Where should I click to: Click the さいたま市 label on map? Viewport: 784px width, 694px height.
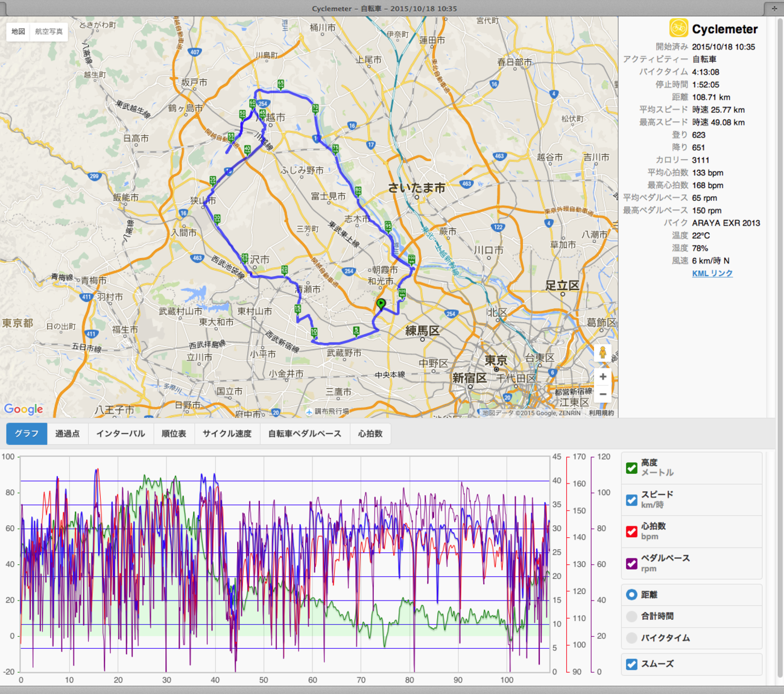coord(416,188)
